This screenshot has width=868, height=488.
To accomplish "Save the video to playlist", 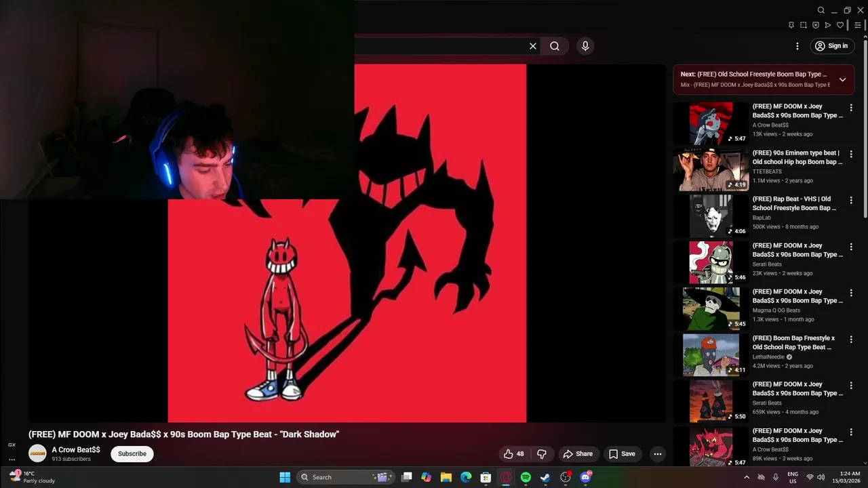I will (x=622, y=454).
